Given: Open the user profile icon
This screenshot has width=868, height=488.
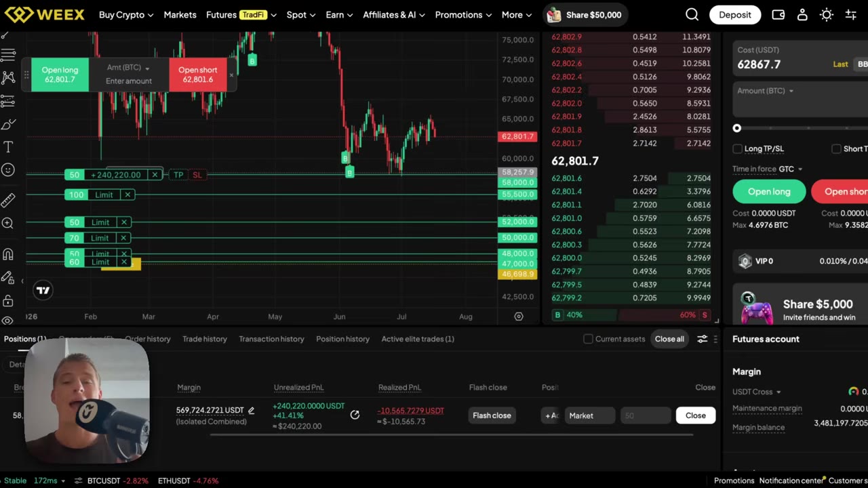Looking at the screenshot, I should [x=802, y=14].
